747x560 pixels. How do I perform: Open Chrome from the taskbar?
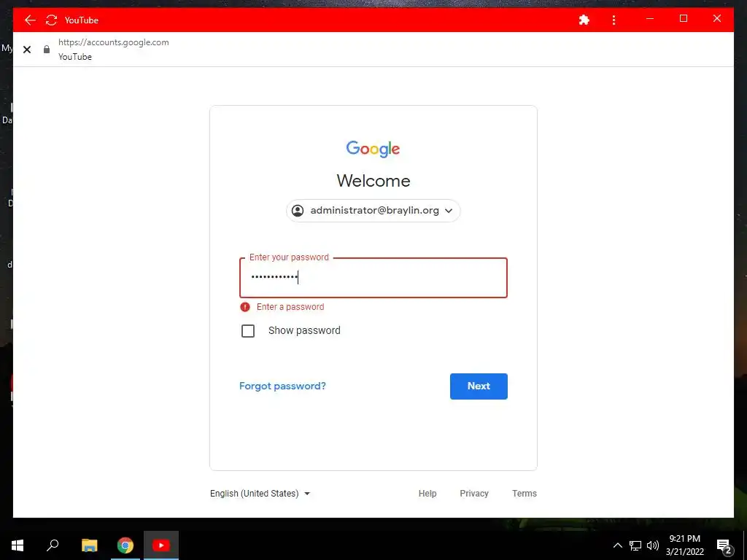pos(125,545)
